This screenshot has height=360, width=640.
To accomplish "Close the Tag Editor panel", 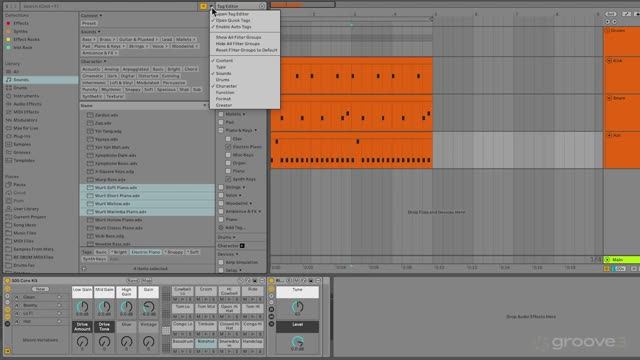I will tap(262, 6).
